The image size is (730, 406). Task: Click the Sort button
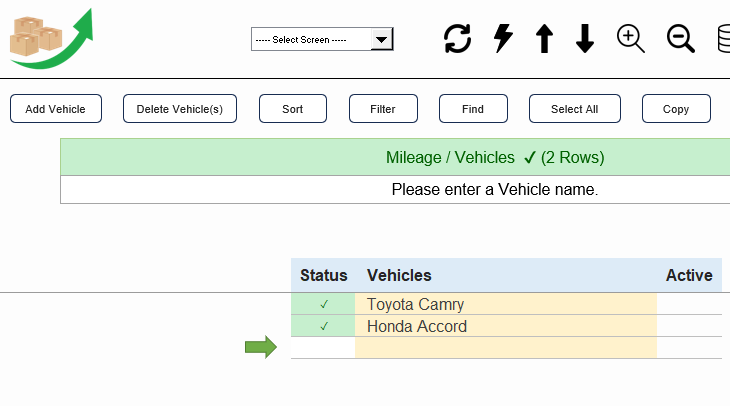point(293,108)
